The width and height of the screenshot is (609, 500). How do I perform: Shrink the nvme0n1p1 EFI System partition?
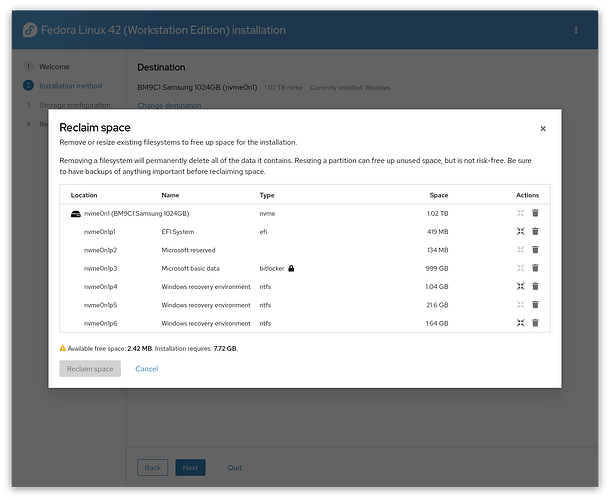pos(520,231)
